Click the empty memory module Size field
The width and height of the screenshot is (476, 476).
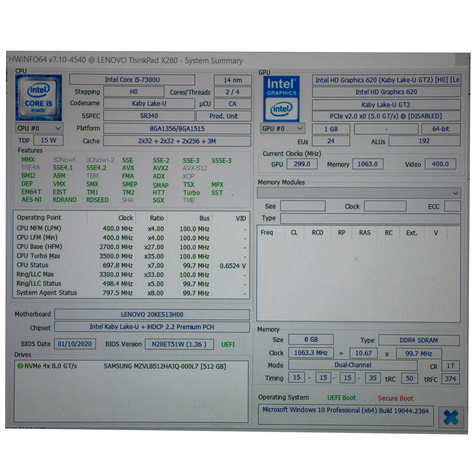pos(303,206)
